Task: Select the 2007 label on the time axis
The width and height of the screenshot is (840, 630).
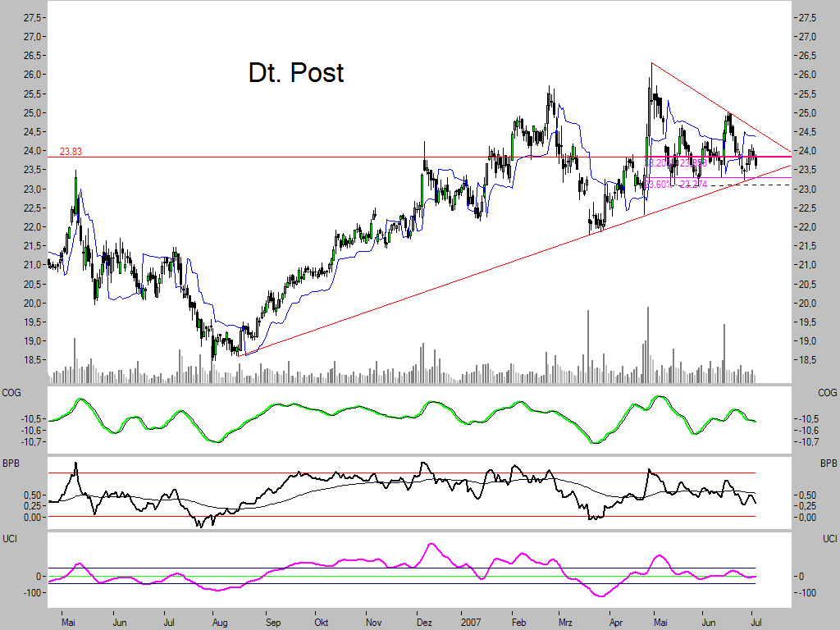Action: click(472, 623)
